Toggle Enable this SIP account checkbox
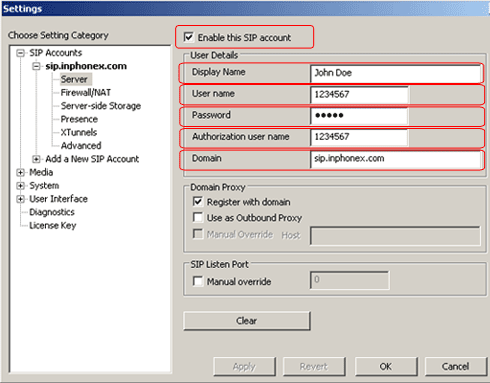This screenshot has width=490, height=383. click(189, 37)
